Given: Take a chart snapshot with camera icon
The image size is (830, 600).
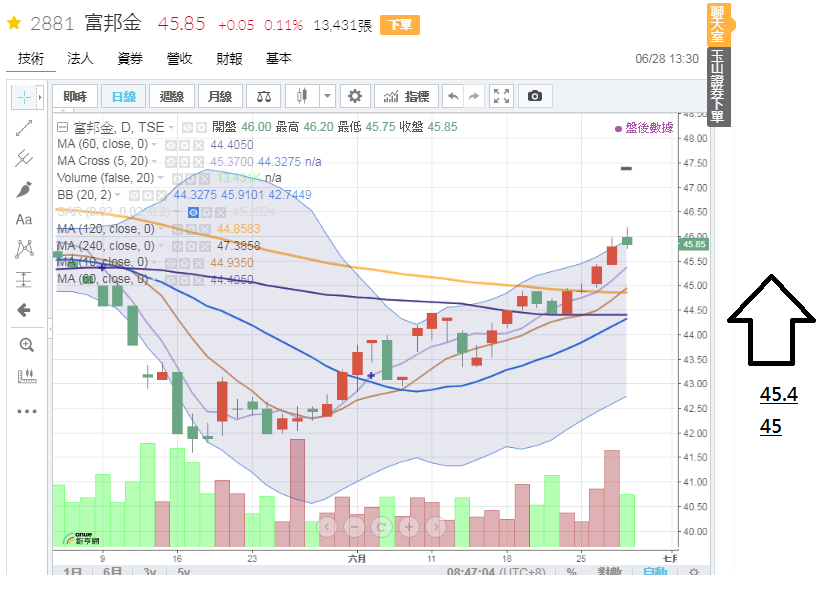Looking at the screenshot, I should click(535, 96).
